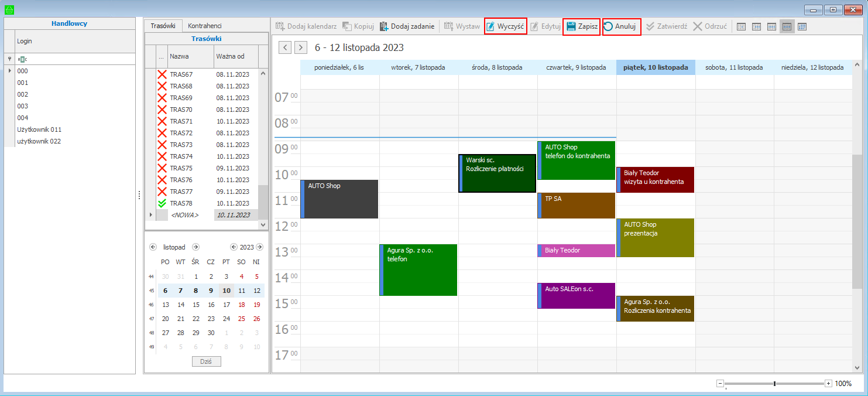Select the last calendar view icon

tap(802, 26)
